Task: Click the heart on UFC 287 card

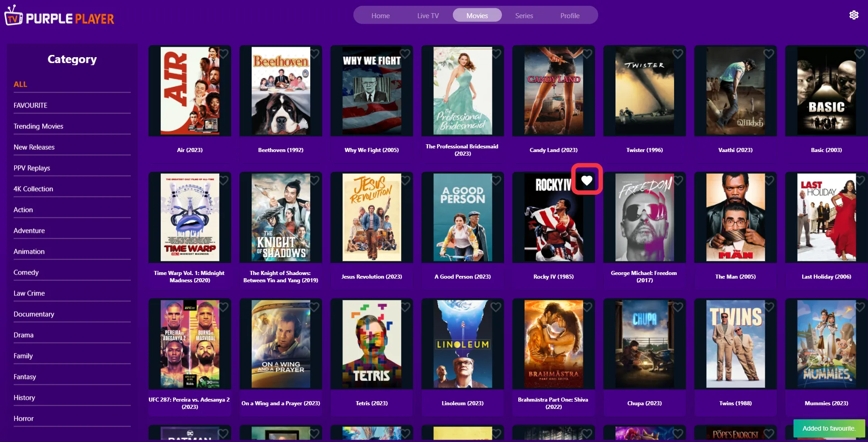Action: click(223, 307)
